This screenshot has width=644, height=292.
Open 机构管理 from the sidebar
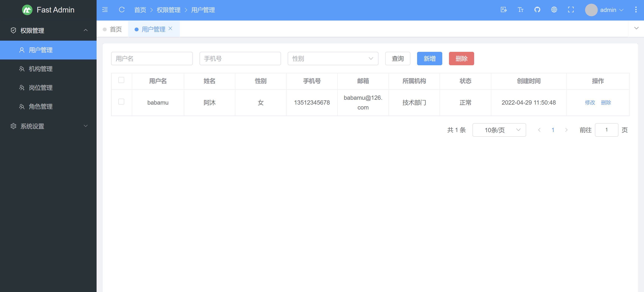click(x=41, y=69)
